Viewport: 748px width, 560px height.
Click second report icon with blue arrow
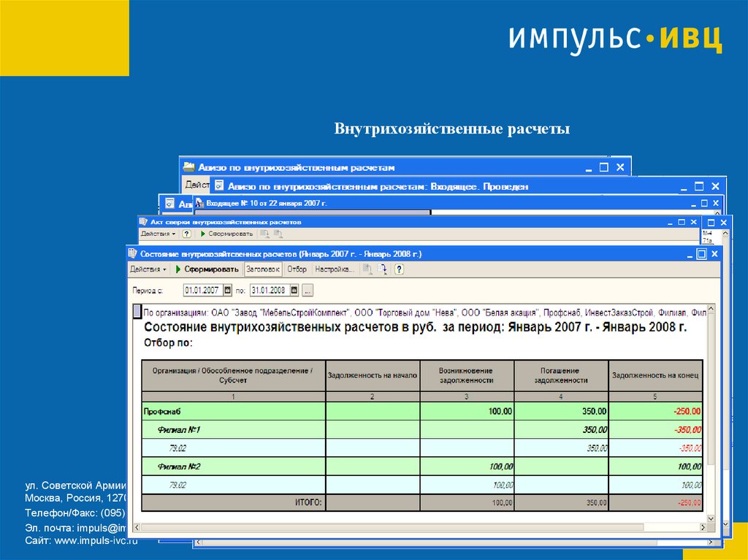[383, 269]
